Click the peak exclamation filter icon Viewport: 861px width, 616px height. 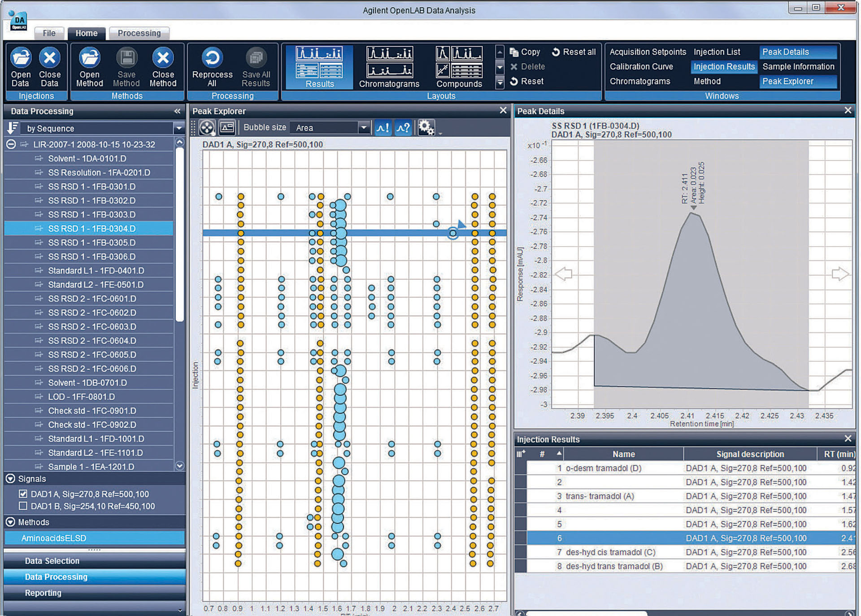point(383,128)
